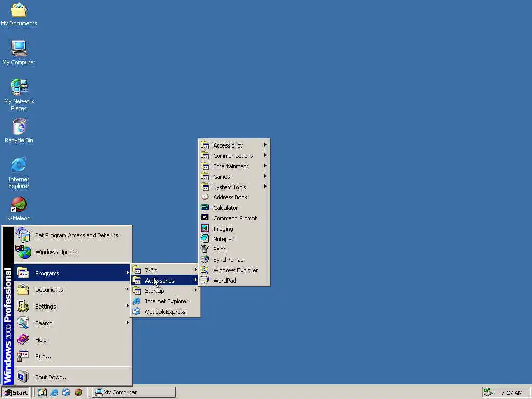Click My Computer taskbar button
The height and width of the screenshot is (399, 532).
(135, 393)
